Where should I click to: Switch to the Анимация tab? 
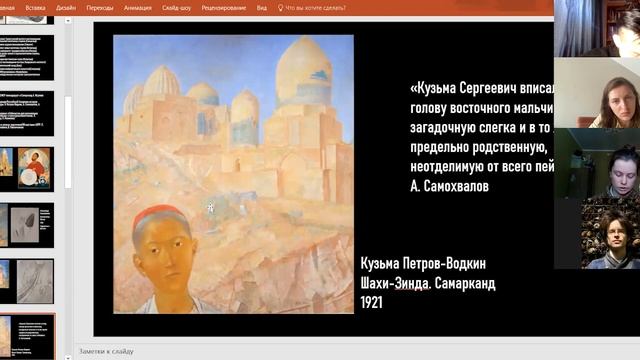tap(138, 8)
